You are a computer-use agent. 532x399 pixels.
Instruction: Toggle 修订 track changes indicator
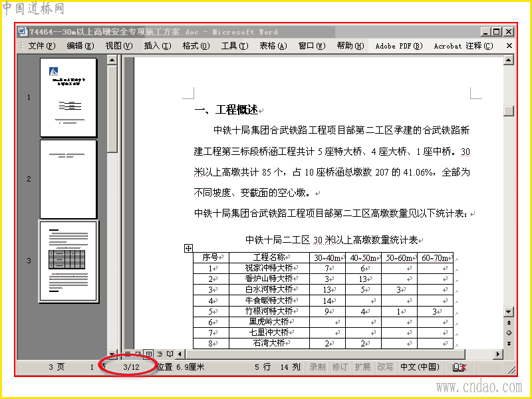point(340,367)
